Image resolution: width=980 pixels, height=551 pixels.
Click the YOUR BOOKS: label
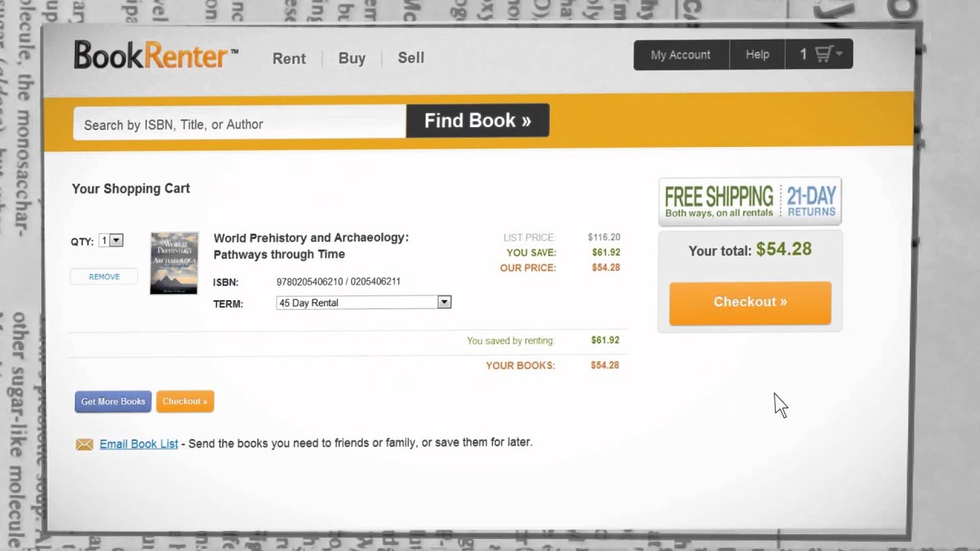pyautogui.click(x=521, y=366)
